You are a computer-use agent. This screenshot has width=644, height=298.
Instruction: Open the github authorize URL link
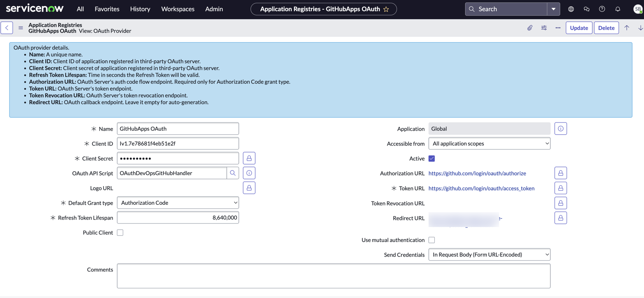[477, 173]
